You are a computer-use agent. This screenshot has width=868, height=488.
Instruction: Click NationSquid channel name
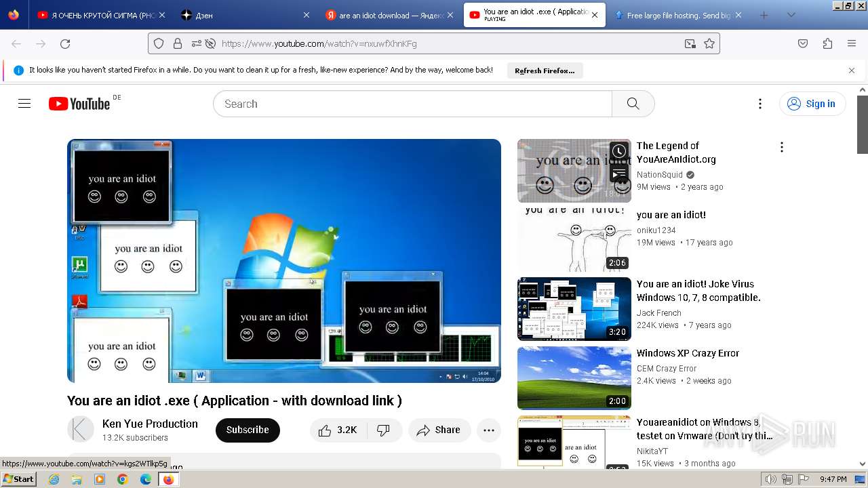click(660, 175)
